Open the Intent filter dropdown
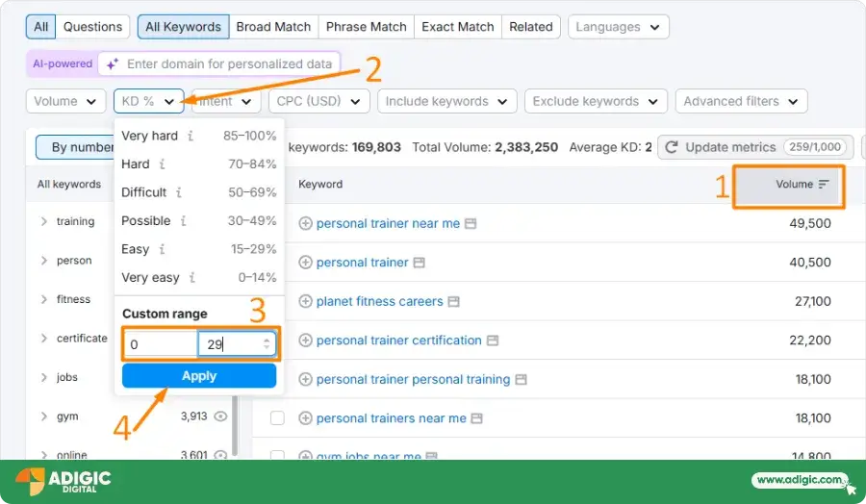866x504 pixels. pyautogui.click(x=226, y=101)
